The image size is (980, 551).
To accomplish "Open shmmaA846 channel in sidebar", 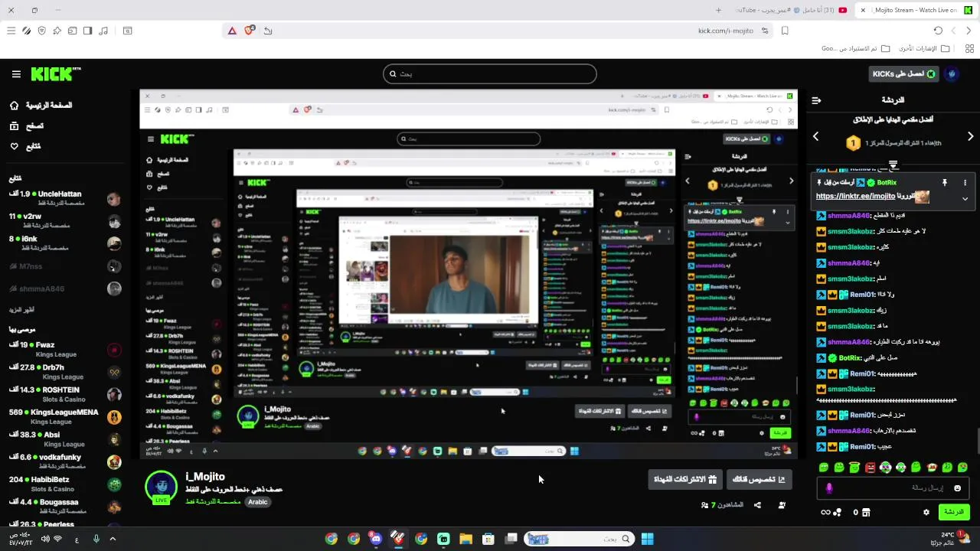I will pos(64,289).
